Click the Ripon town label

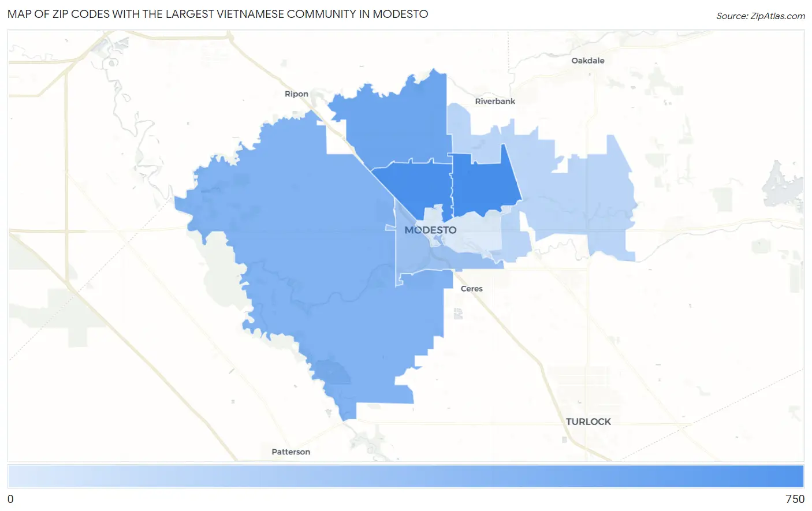click(x=296, y=94)
